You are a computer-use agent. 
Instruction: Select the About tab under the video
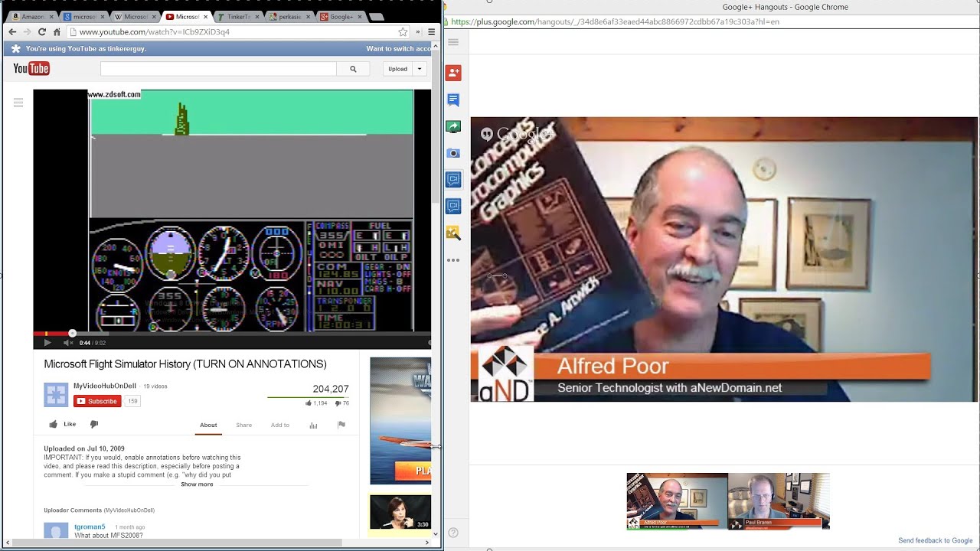click(x=208, y=425)
